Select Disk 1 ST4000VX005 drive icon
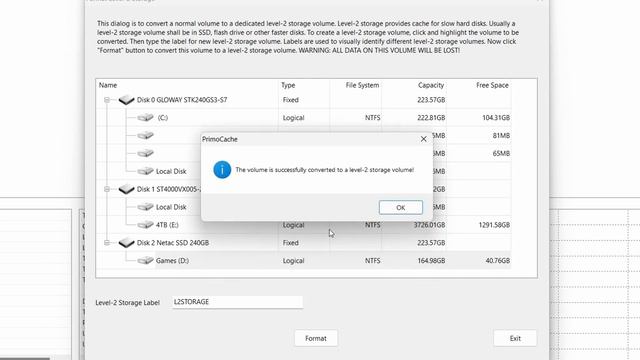The height and width of the screenshot is (360, 640). point(127,189)
